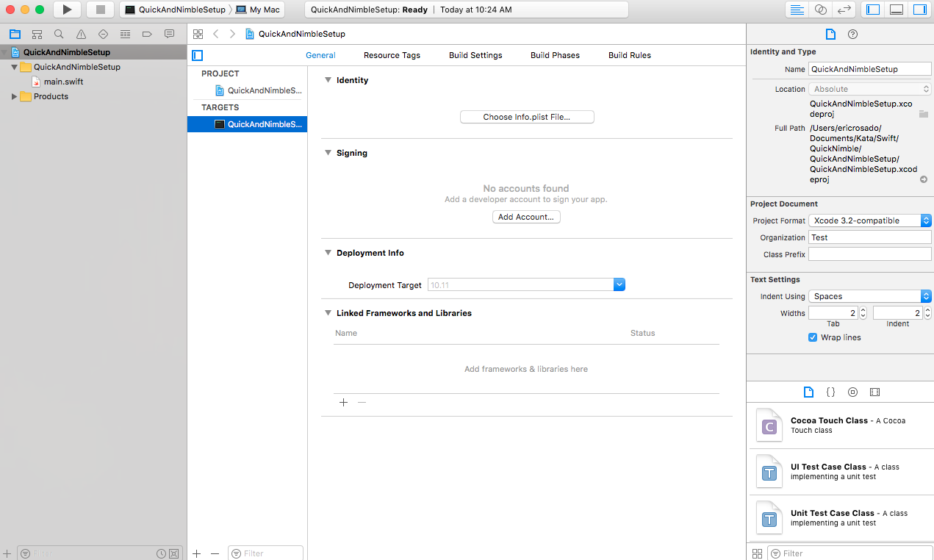
Task: Add a linked framework with plus
Action: coord(343,402)
